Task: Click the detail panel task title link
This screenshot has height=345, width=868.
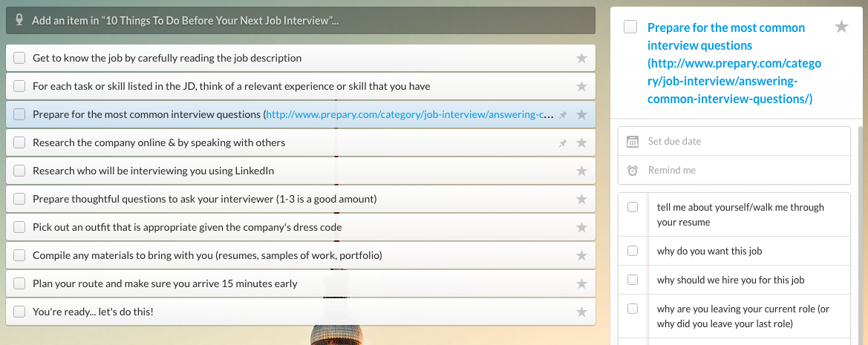Action: coord(734,63)
